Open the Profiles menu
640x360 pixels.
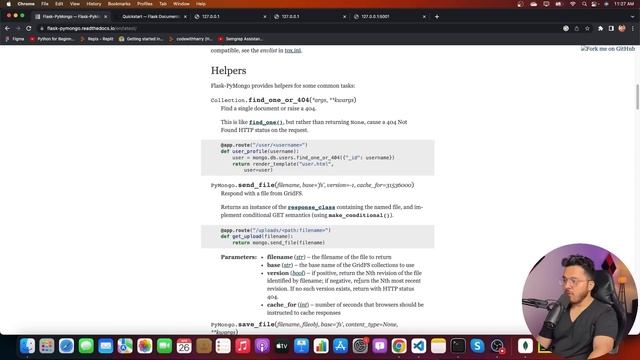(144, 4)
